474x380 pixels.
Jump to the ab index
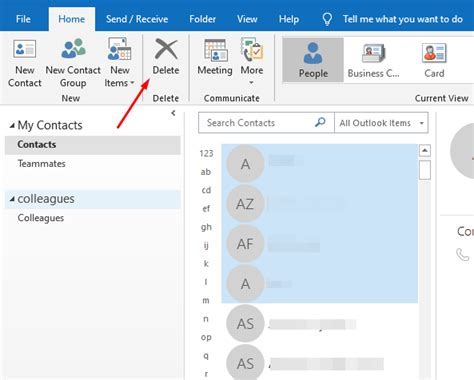click(x=206, y=172)
